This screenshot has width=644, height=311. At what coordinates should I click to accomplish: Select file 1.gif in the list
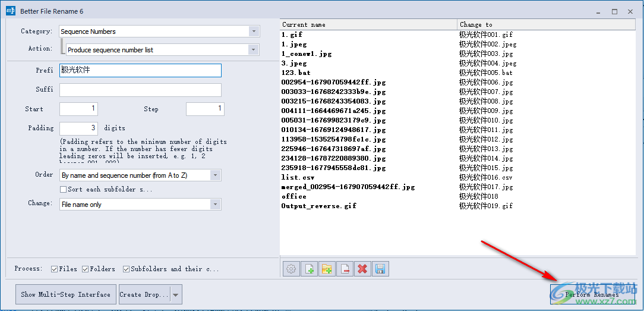point(292,34)
